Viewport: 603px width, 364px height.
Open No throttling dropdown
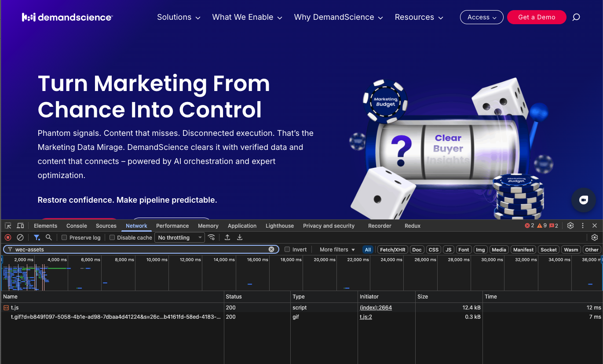180,237
